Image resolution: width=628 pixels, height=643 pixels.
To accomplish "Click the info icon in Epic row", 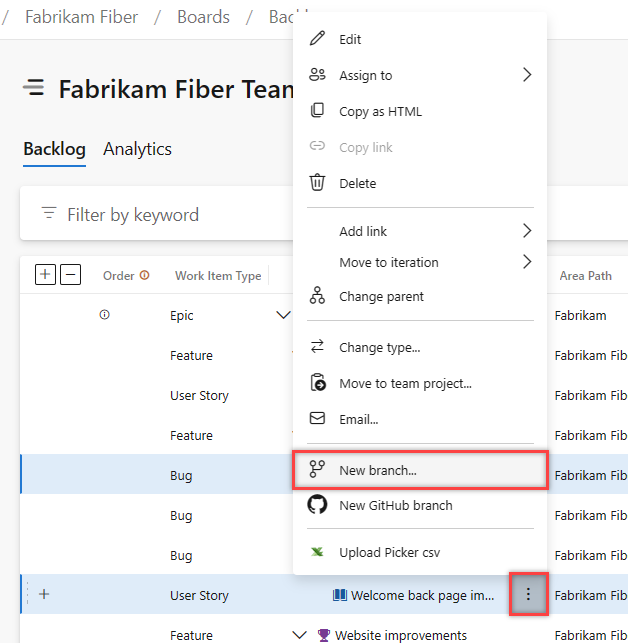I will pyautogui.click(x=105, y=315).
